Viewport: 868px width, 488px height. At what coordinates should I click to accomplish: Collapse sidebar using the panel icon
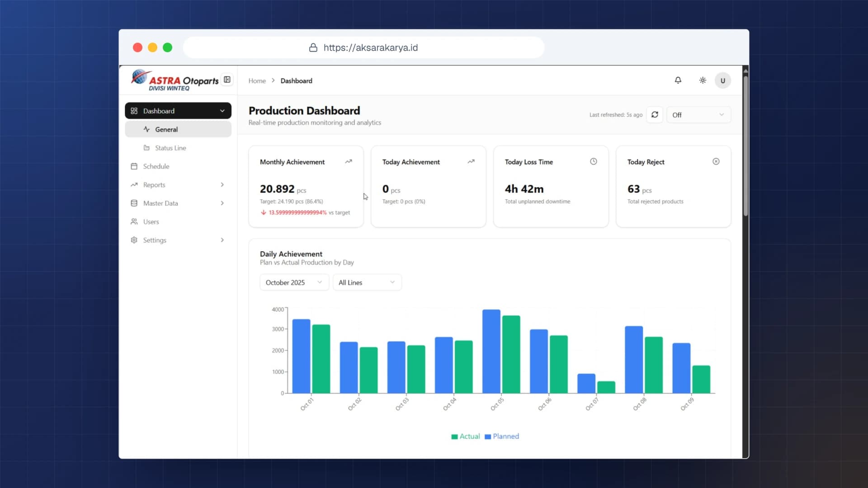tap(227, 80)
